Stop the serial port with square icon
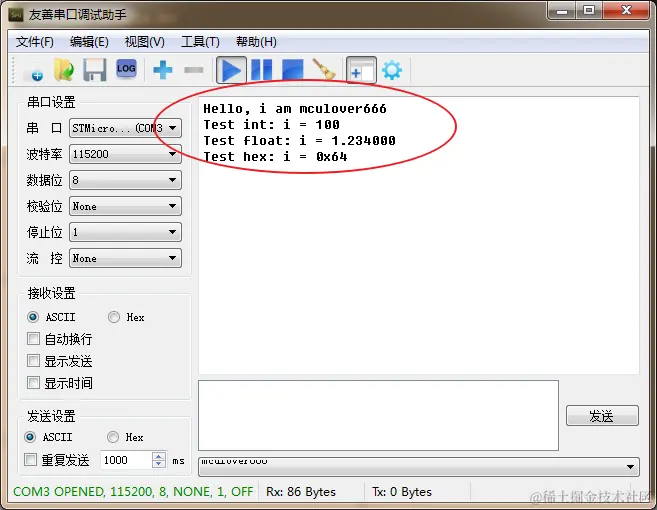 coord(292,70)
